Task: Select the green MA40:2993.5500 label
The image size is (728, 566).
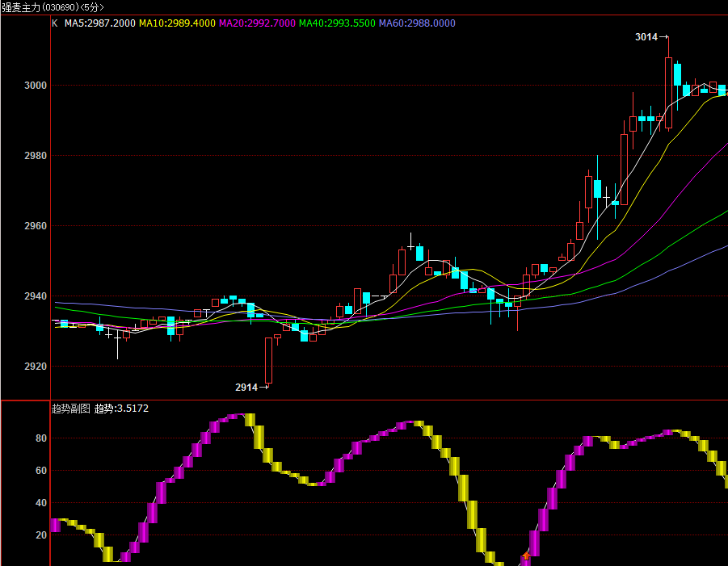Action: point(337,23)
